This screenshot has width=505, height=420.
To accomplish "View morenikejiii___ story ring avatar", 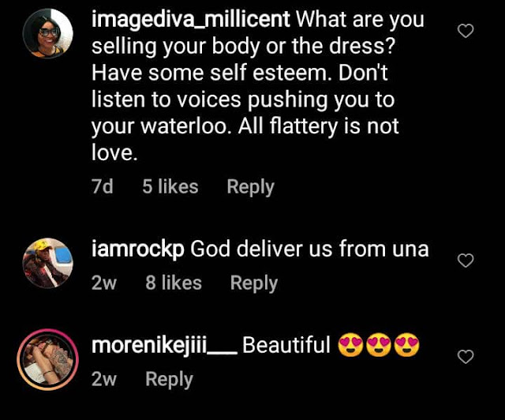I will [47, 360].
